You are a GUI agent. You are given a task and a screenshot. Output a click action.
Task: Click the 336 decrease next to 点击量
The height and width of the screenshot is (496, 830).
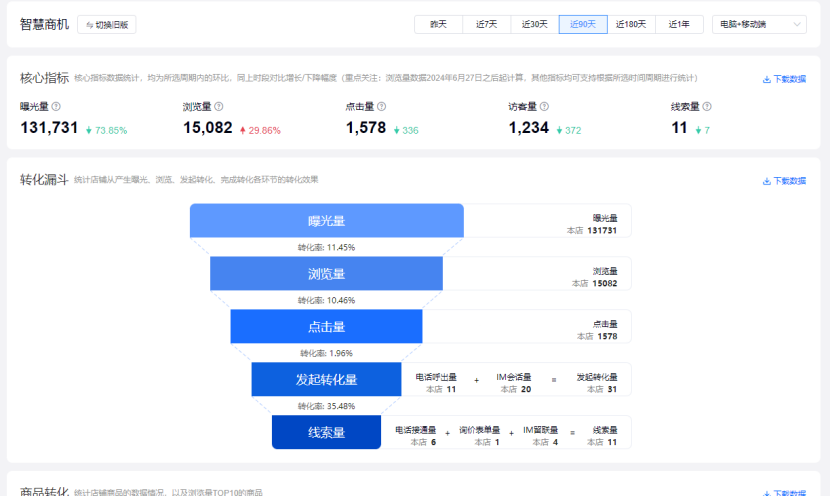tap(406, 130)
